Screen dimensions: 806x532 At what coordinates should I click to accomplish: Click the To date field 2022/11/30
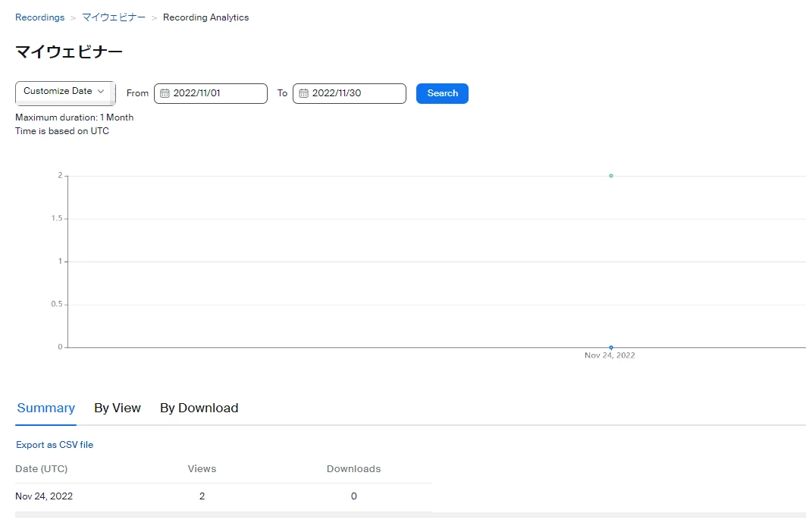pos(350,93)
